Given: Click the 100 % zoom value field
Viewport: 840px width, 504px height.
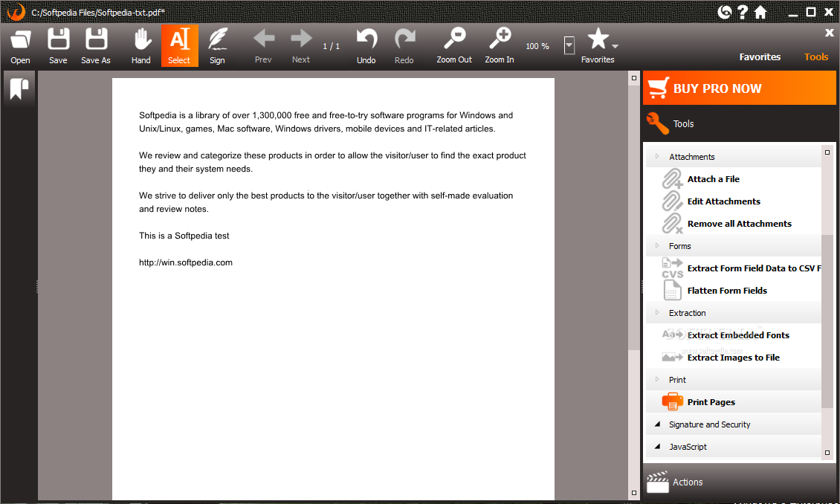Looking at the screenshot, I should pos(537,46).
